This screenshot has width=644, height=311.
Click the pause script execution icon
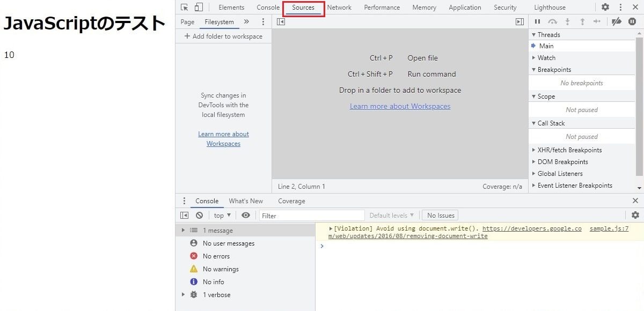click(537, 22)
